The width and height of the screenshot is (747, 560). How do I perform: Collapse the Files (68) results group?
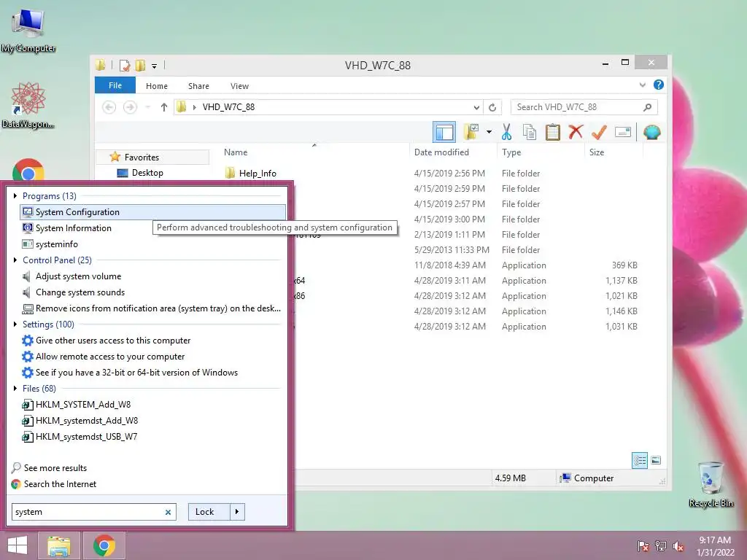tap(15, 389)
